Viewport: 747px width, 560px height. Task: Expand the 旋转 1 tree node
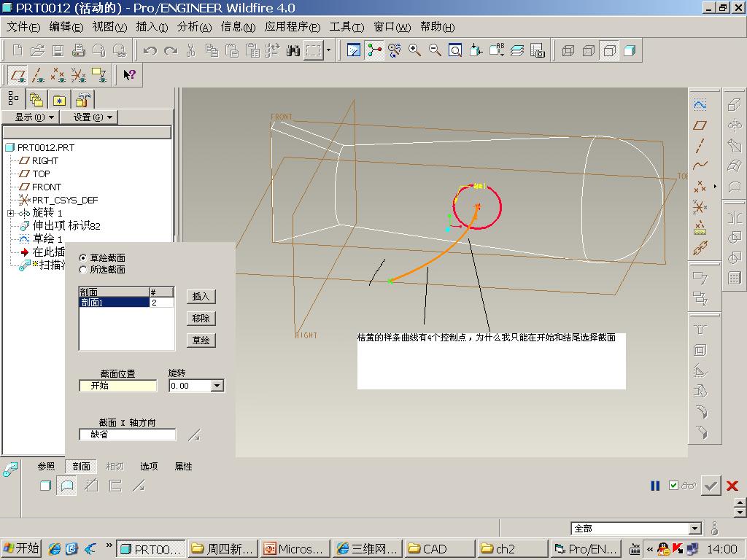10,214
